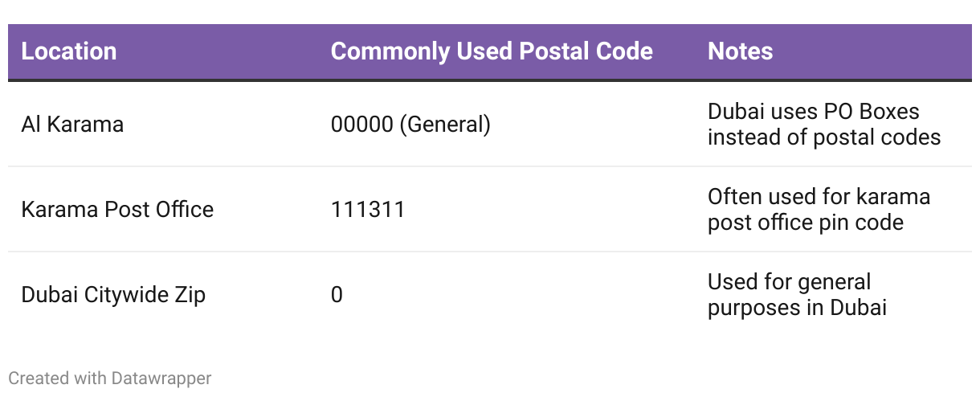Click the general purposes in Dubai note

pyautogui.click(x=797, y=295)
